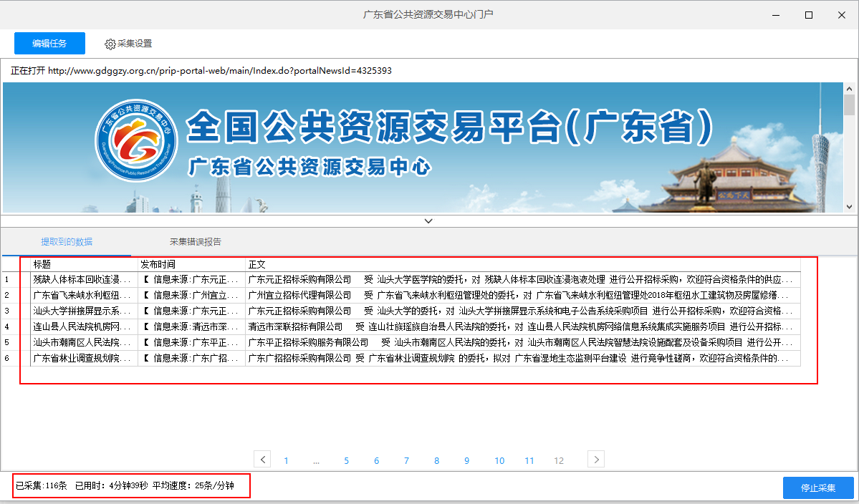Click the Guangdong trading center logo
Image resolution: width=859 pixels, height=504 pixels.
click(x=136, y=140)
